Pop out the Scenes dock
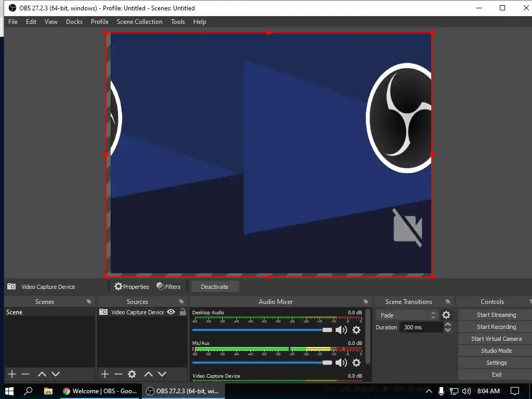 pos(89,302)
